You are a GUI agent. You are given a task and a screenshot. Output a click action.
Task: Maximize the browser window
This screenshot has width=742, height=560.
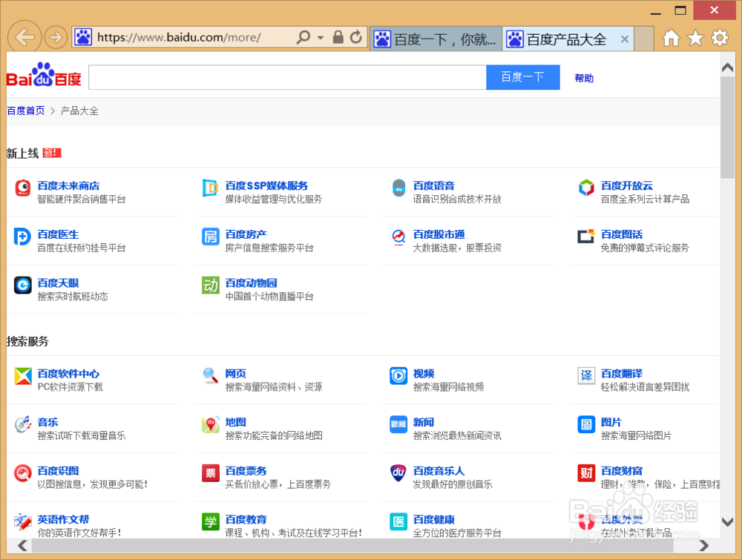pyautogui.click(x=680, y=10)
